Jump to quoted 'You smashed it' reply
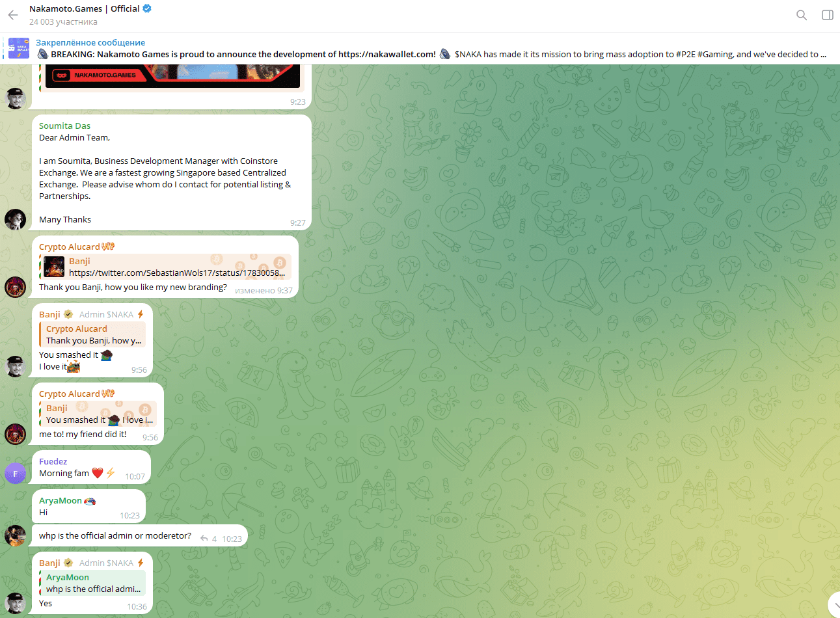The width and height of the screenshot is (840, 618). click(98, 414)
